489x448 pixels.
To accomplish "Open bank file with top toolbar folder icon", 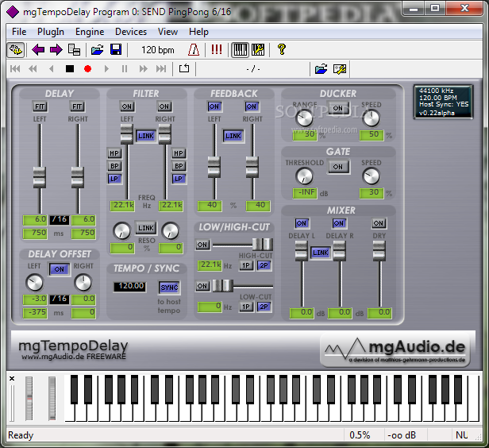I will coord(98,50).
